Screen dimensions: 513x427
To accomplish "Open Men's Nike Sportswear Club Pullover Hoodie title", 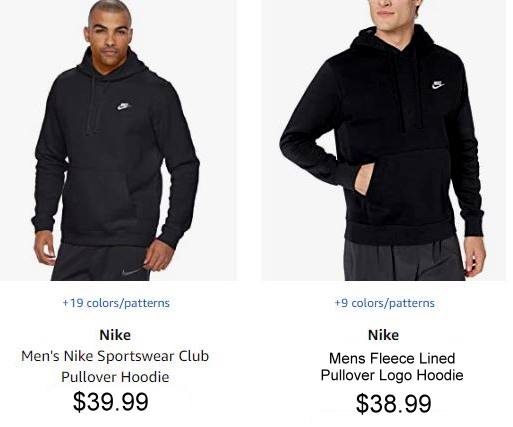I will click(115, 366).
